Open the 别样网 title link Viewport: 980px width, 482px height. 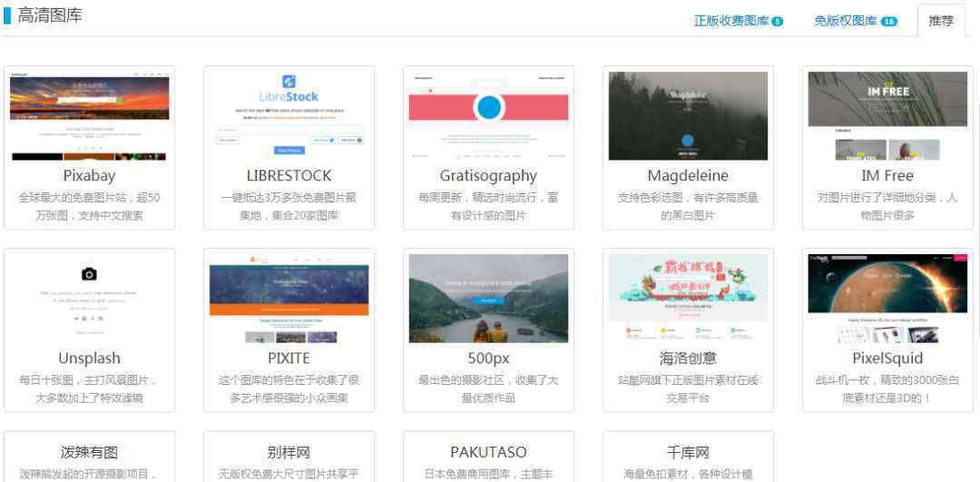[289, 452]
